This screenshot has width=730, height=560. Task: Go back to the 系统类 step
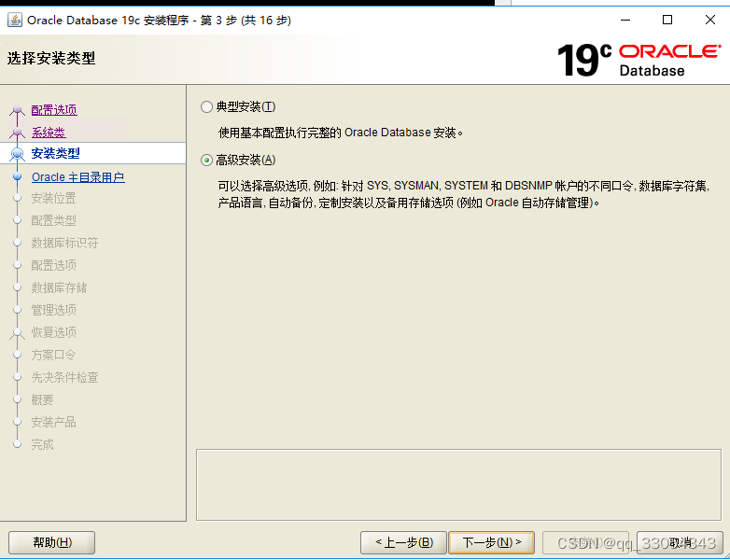(49, 133)
